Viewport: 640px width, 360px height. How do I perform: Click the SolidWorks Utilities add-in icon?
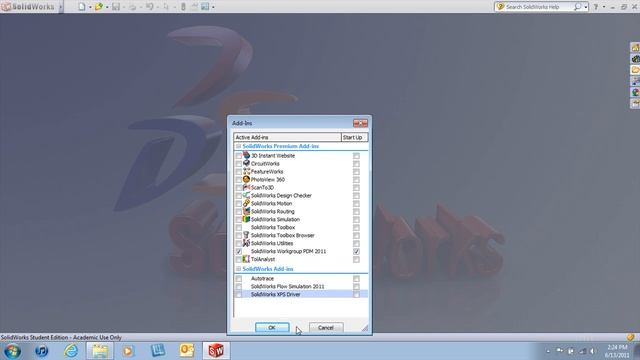click(246, 243)
